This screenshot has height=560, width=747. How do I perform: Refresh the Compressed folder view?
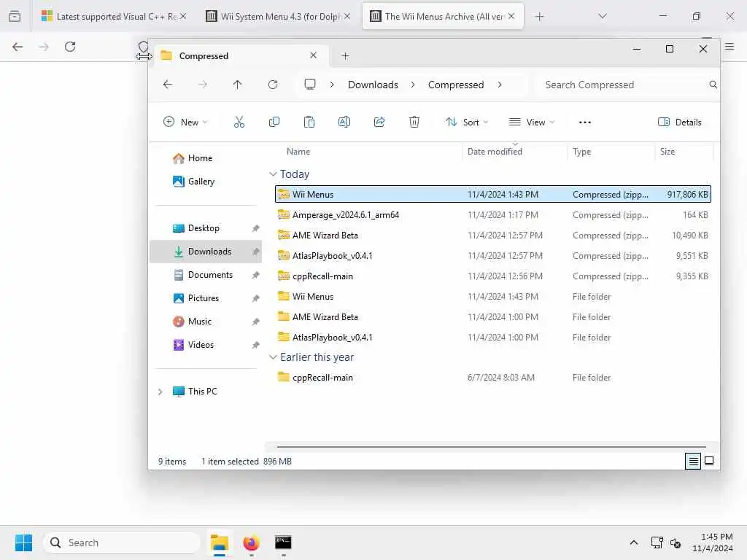click(273, 85)
